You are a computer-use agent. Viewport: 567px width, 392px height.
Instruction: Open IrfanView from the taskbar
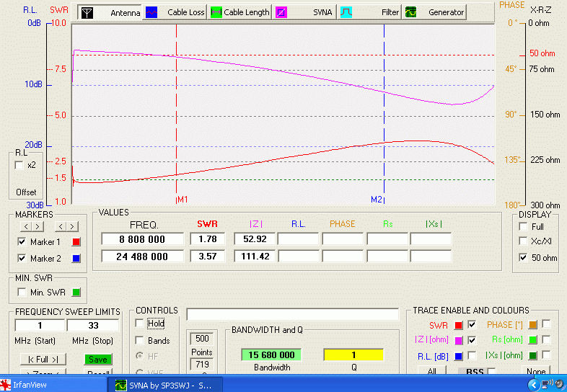pyautogui.click(x=29, y=385)
